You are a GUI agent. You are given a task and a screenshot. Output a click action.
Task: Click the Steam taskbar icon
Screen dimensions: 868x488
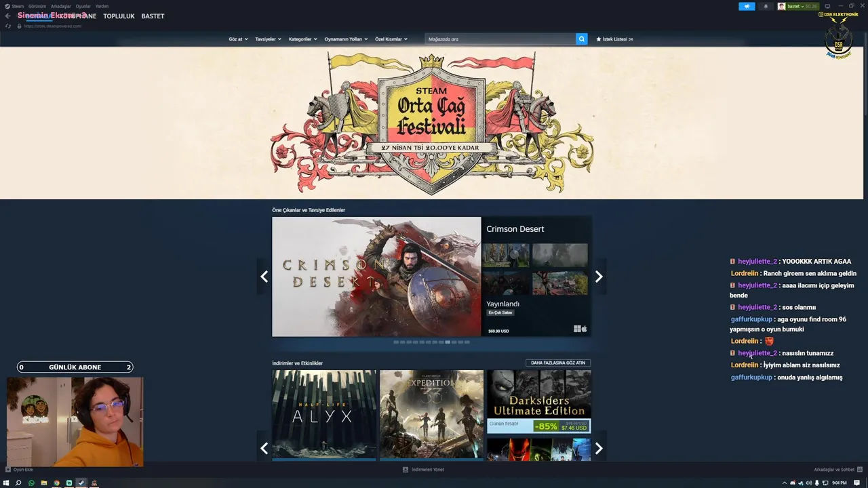pyautogui.click(x=81, y=483)
